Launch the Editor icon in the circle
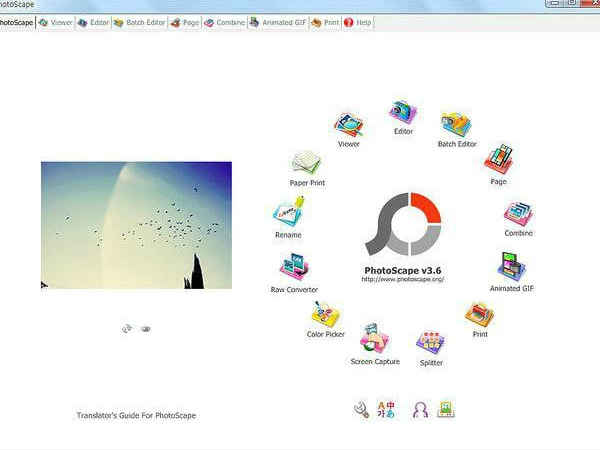Image resolution: width=600 pixels, height=450 pixels. pos(403,112)
